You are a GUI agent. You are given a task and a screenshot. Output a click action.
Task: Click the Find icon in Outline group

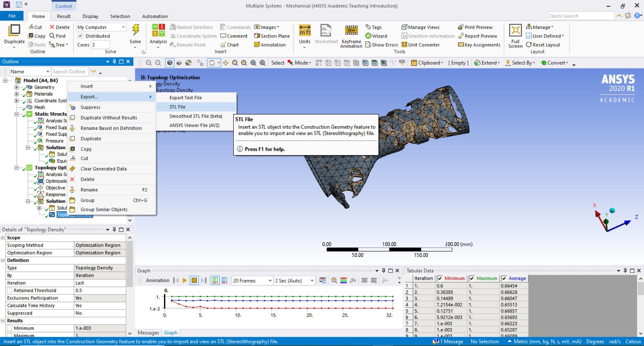click(x=52, y=36)
